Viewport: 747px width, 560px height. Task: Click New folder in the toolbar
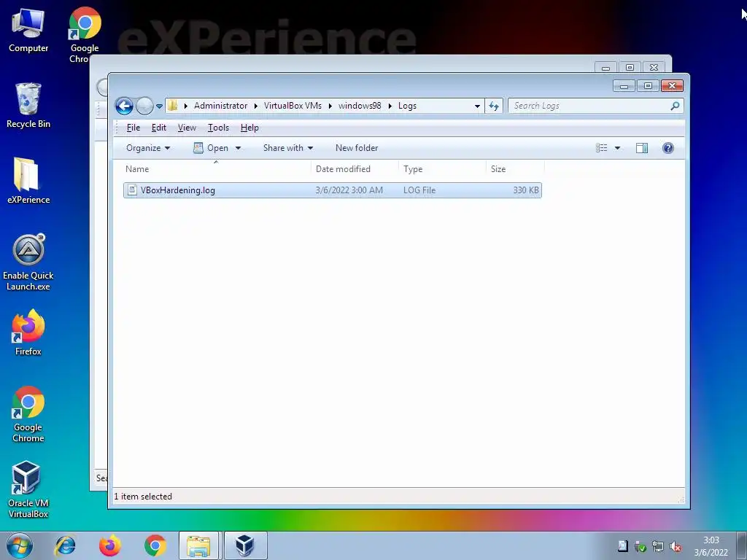coord(357,148)
